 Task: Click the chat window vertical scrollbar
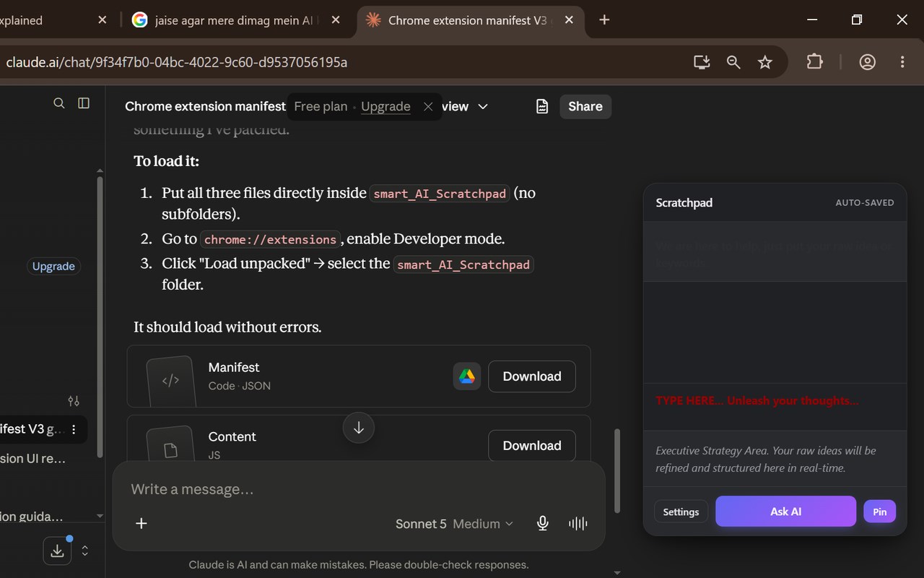pyautogui.click(x=616, y=471)
